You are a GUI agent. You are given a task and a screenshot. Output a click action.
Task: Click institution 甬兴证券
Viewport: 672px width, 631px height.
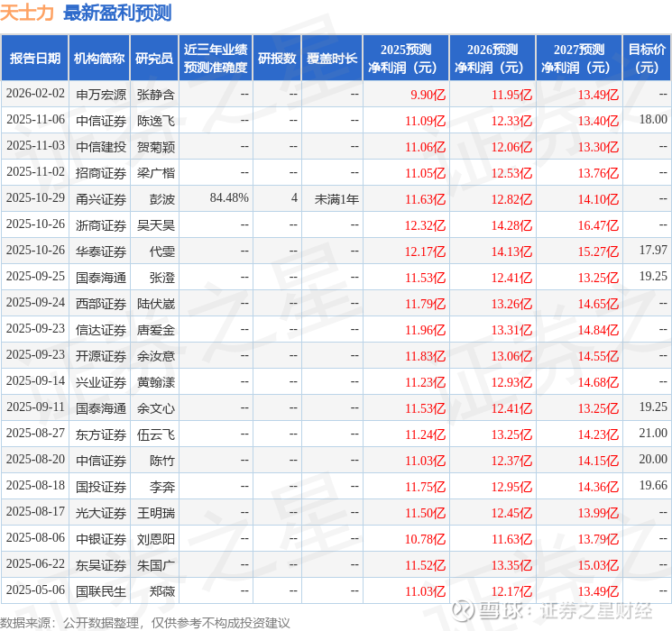pyautogui.click(x=101, y=199)
